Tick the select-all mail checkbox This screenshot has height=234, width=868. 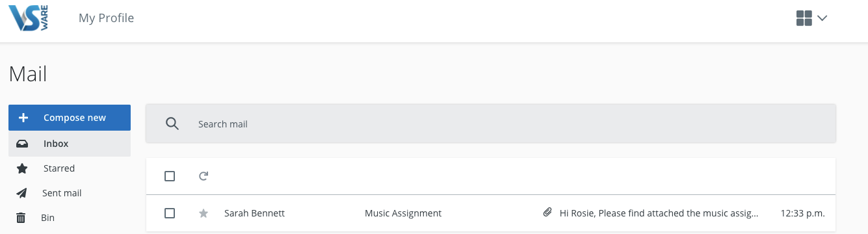170,176
